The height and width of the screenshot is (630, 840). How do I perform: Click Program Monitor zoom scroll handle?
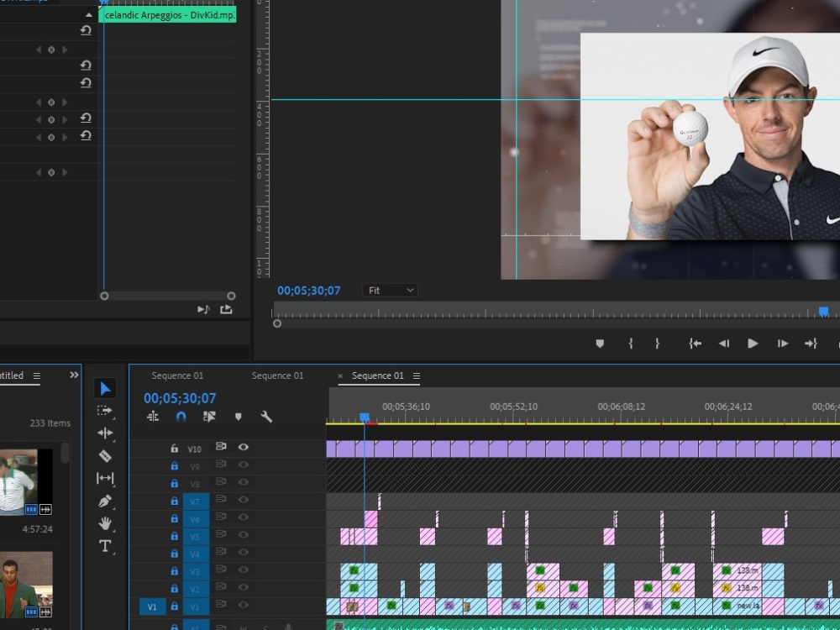[277, 323]
